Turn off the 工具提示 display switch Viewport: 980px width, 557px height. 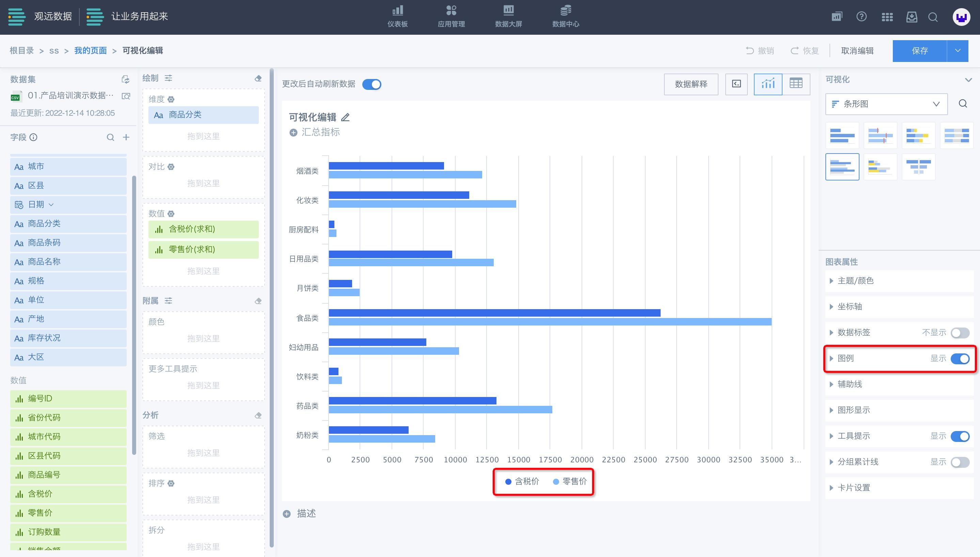(x=960, y=436)
